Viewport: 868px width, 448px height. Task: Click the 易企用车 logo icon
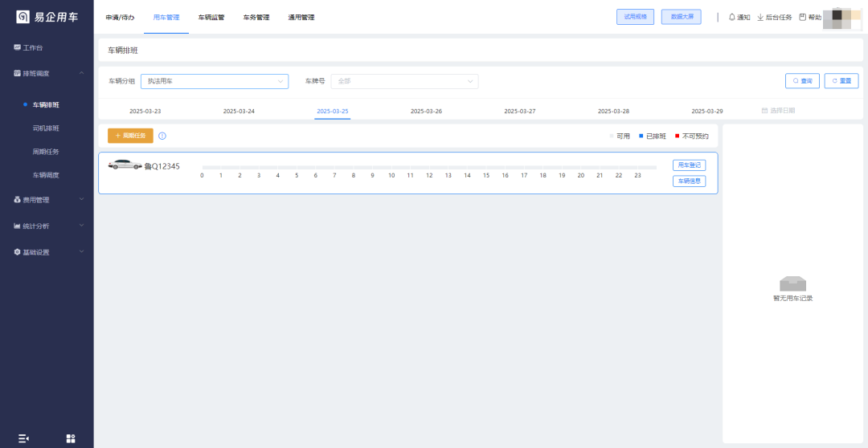pyautogui.click(x=23, y=17)
